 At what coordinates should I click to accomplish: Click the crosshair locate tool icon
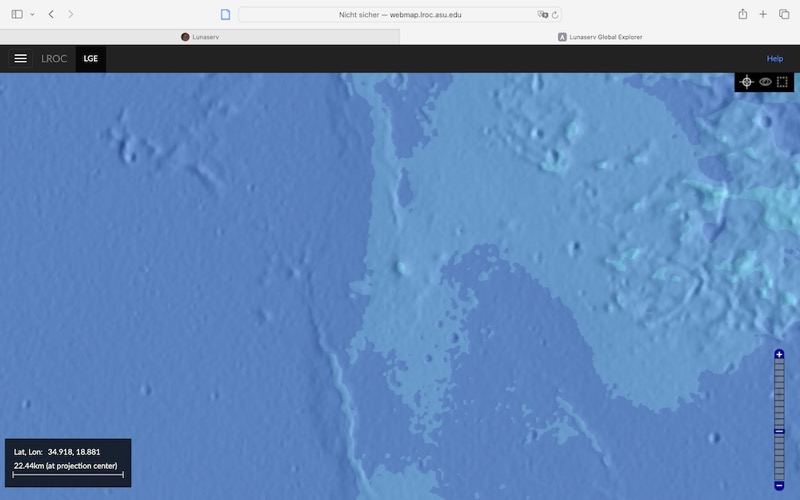tap(746, 82)
